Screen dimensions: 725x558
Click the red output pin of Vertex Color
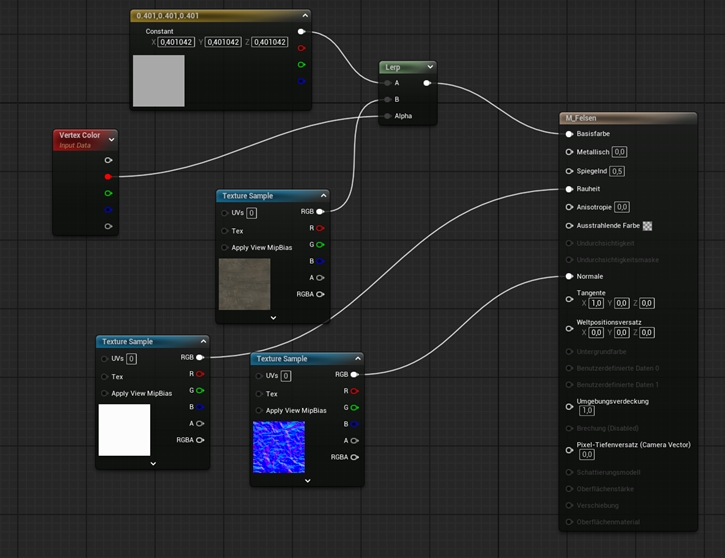point(108,177)
